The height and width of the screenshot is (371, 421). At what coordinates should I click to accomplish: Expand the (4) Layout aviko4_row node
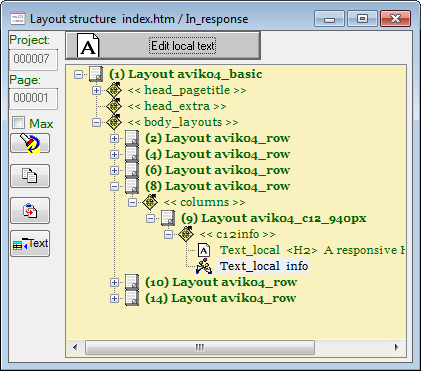pyautogui.click(x=114, y=154)
